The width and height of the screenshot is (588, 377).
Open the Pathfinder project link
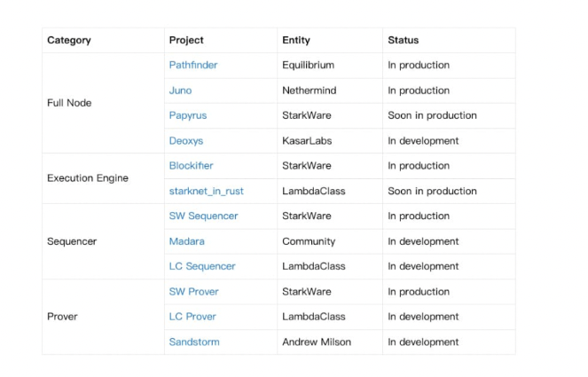[x=193, y=66]
